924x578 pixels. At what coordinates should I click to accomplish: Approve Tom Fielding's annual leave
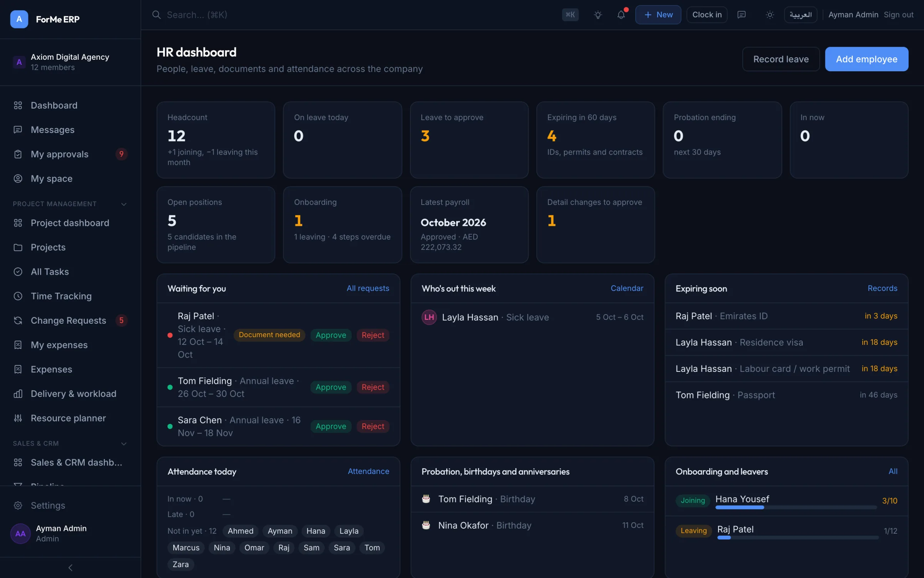click(x=331, y=387)
